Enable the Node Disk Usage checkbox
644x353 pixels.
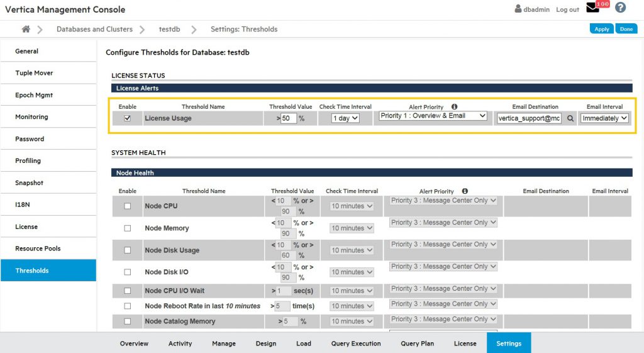(128, 250)
